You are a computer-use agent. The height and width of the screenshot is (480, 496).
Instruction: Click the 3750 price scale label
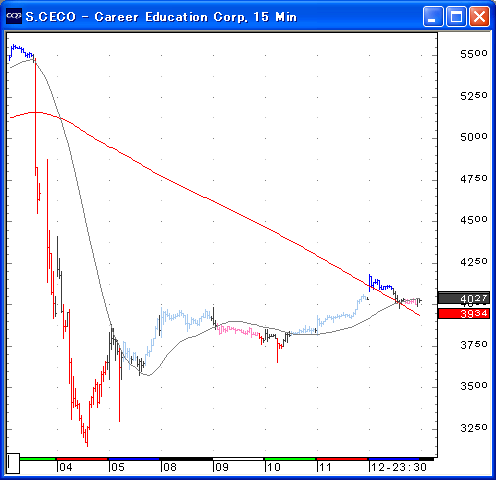(474, 344)
